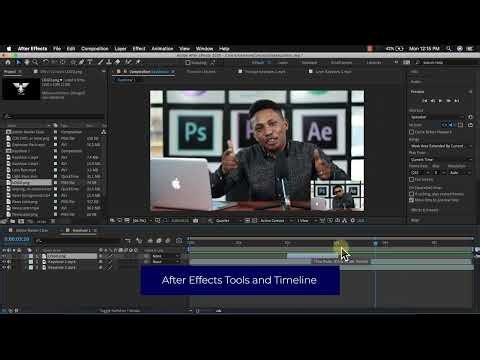Step to previous frame in Preview panel

coord(432,101)
